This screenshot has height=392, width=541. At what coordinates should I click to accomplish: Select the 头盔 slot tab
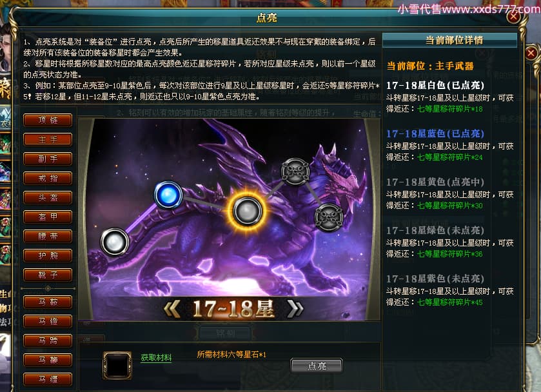point(48,197)
